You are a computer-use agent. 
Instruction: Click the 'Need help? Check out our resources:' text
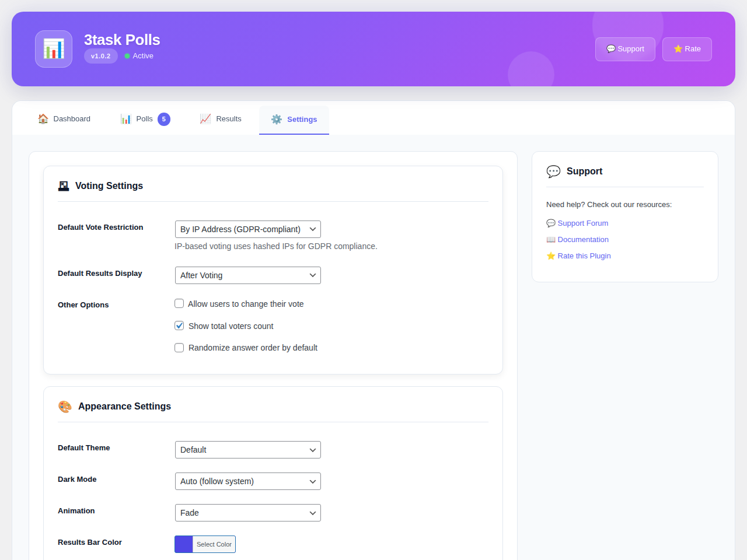click(609, 205)
